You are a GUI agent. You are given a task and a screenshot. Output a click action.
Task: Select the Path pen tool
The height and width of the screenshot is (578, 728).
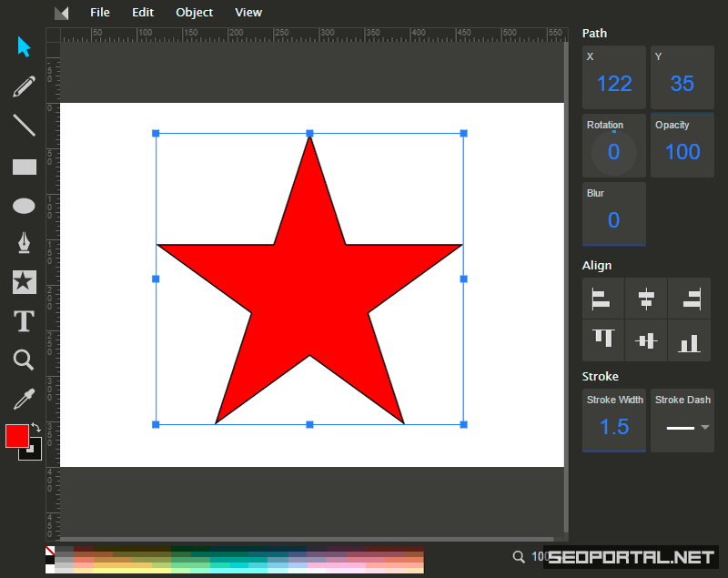tap(24, 243)
